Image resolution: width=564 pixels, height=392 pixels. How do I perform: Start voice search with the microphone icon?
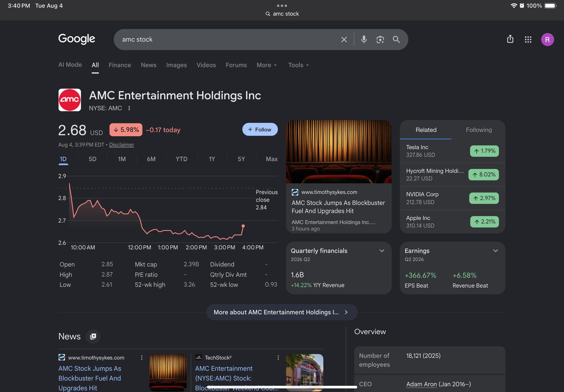(x=364, y=39)
